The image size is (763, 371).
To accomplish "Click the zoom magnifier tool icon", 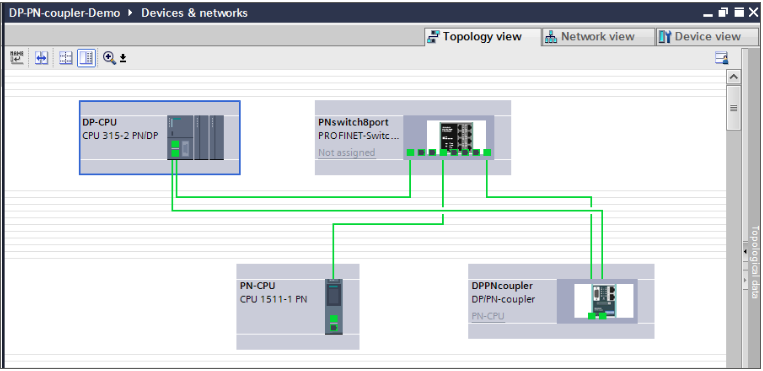I will (109, 58).
